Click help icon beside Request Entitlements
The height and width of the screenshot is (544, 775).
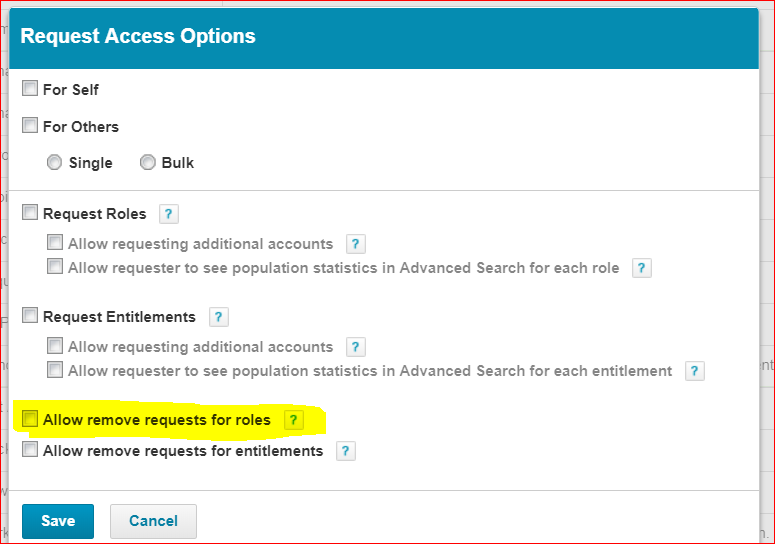click(x=218, y=317)
